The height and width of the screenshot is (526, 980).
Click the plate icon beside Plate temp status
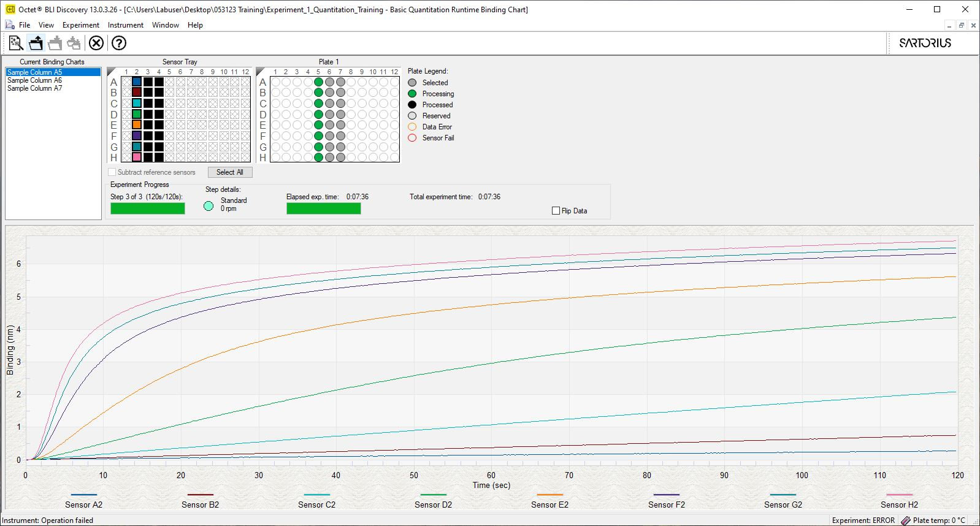click(906, 520)
